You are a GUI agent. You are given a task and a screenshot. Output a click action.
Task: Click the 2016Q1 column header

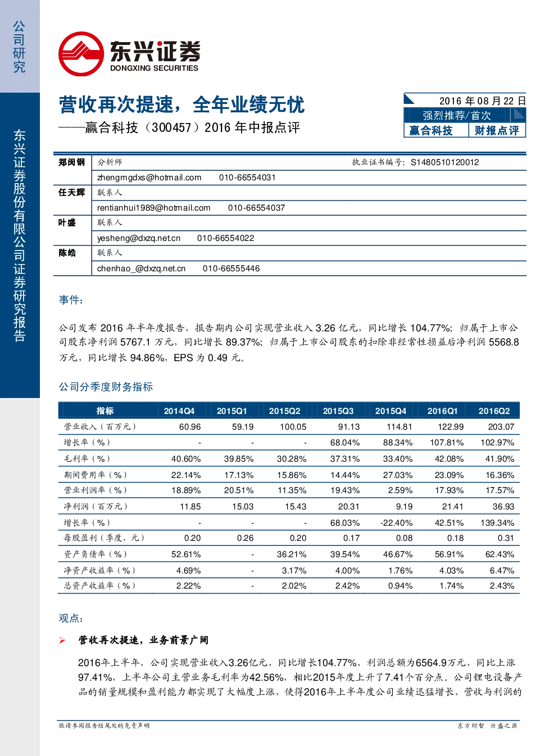[x=442, y=411]
